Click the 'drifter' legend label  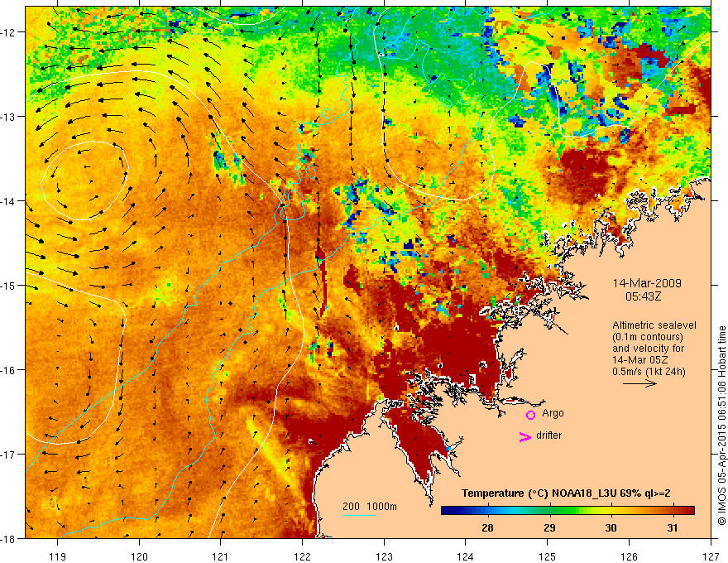[548, 435]
